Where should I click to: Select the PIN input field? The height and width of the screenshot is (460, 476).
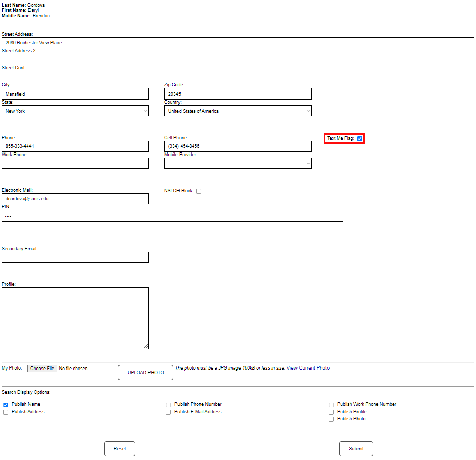171,216
